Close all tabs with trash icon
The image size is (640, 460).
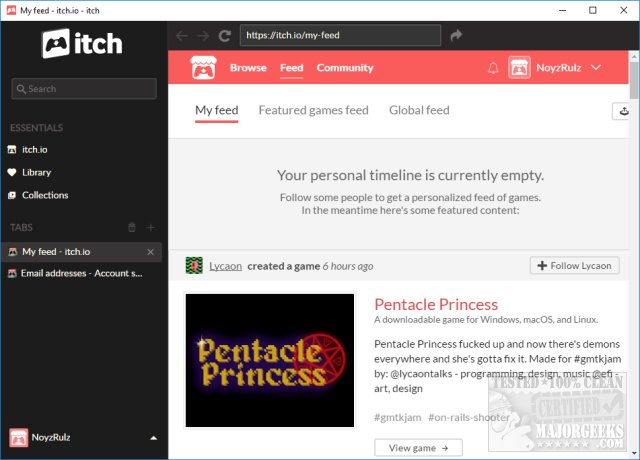tap(131, 228)
